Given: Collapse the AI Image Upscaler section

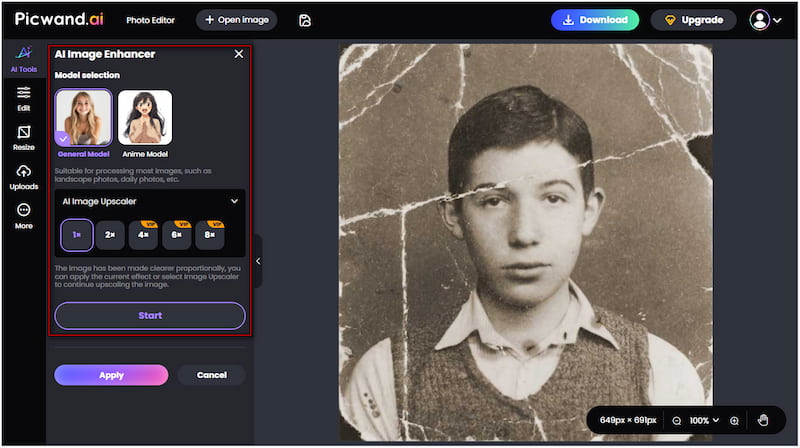Looking at the screenshot, I should pos(234,201).
